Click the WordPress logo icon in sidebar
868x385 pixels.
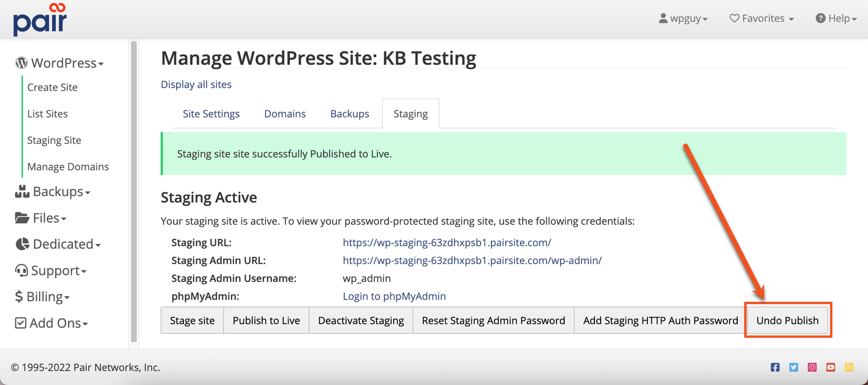[x=21, y=63]
